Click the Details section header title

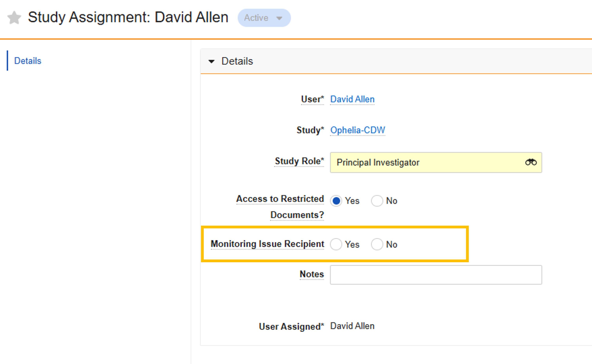point(237,61)
